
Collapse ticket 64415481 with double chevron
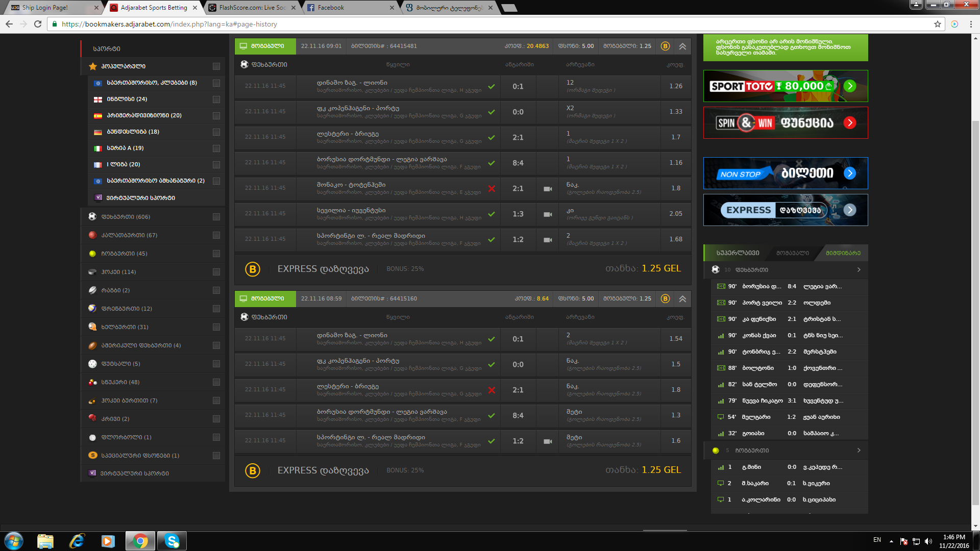tap(682, 46)
